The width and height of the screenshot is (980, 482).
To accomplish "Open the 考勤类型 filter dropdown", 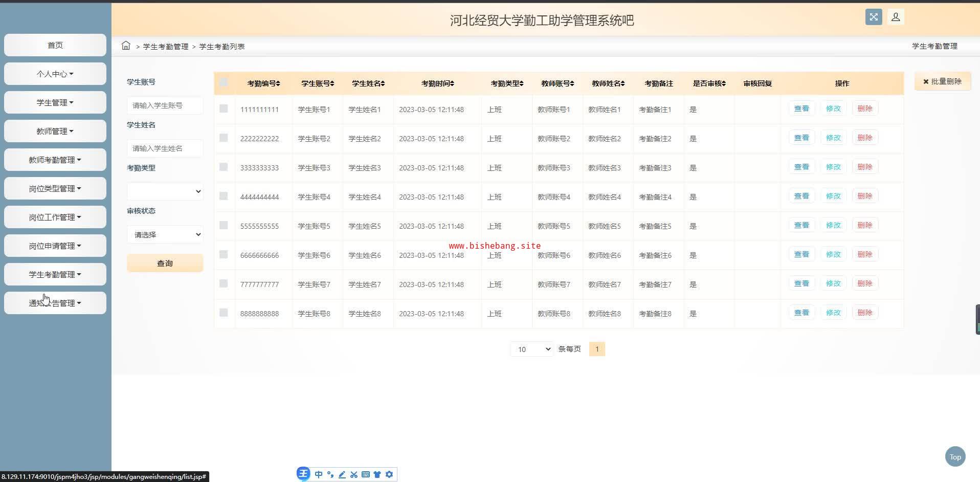I will pyautogui.click(x=165, y=191).
